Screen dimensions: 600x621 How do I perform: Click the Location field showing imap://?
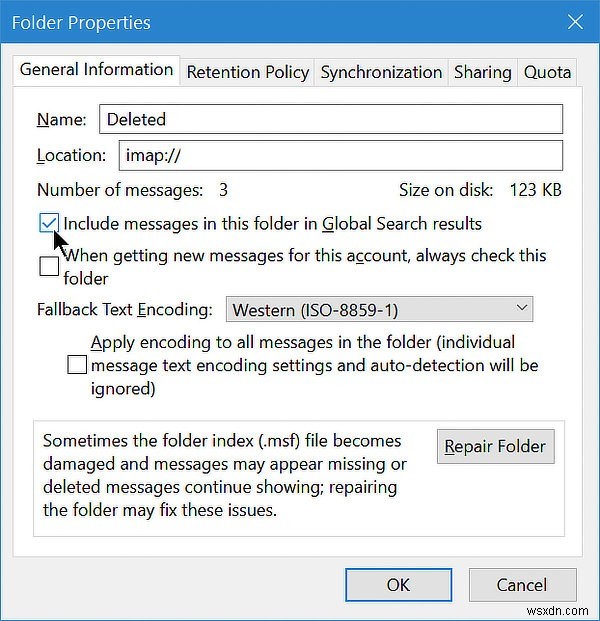pos(341,155)
